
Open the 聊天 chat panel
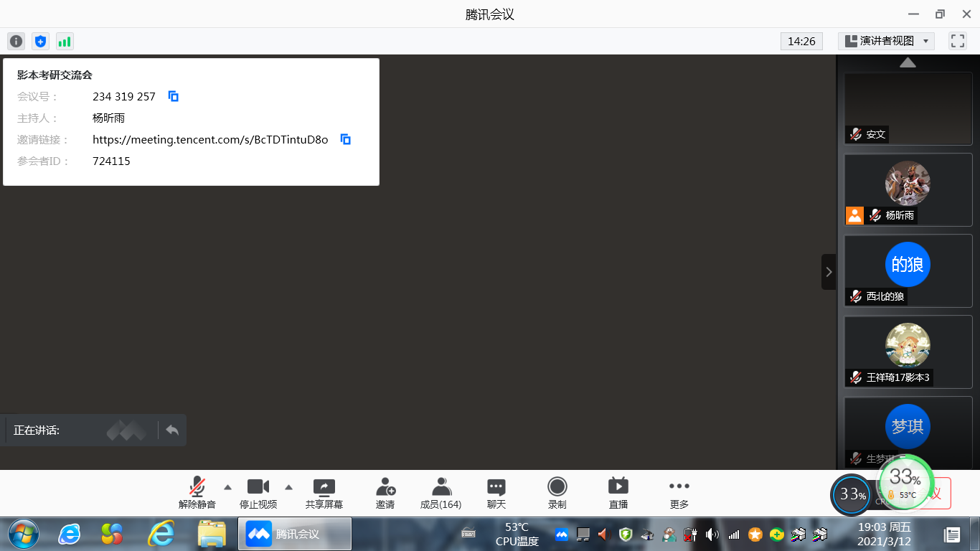pos(496,494)
